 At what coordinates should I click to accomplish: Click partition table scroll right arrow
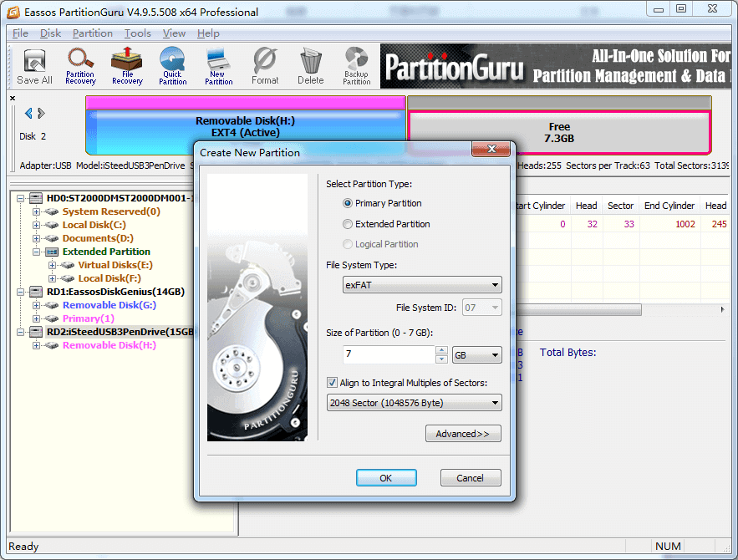coord(722,309)
